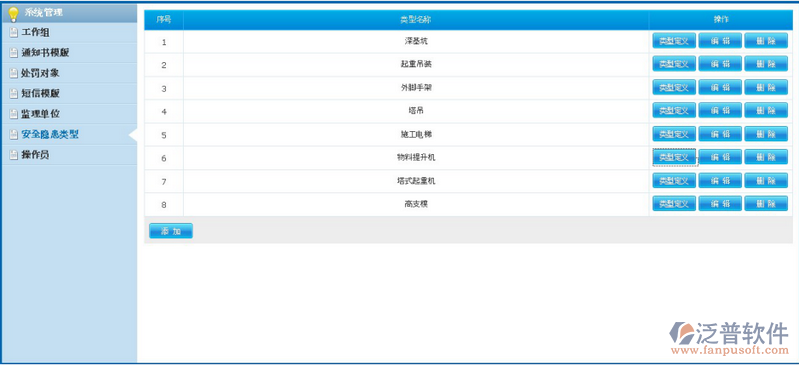Click the document icon next to 处罚对象

[14, 73]
